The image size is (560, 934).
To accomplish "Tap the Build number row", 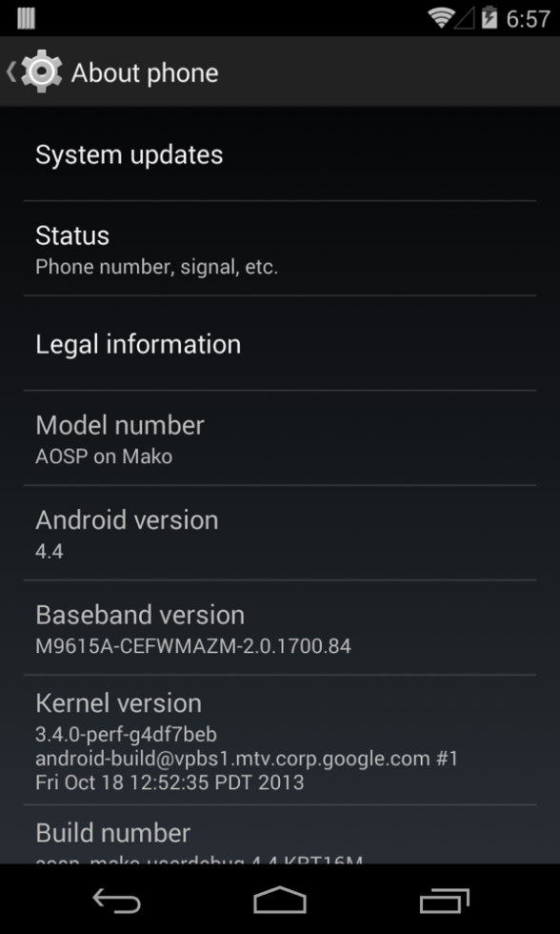I will (280, 835).
